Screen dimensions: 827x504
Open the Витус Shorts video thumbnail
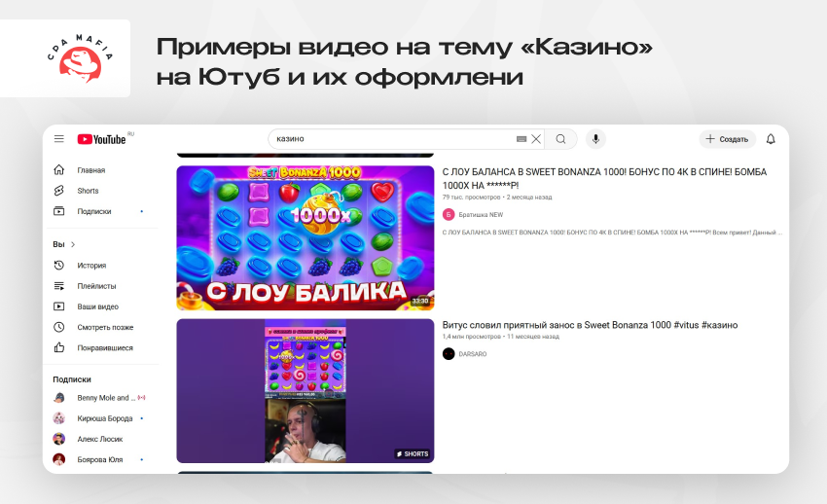pos(306,391)
